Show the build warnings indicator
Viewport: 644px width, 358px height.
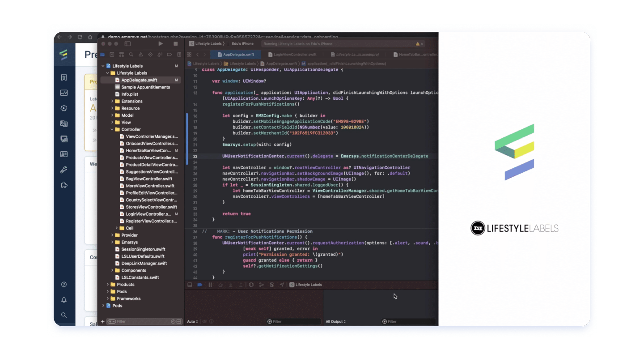pyautogui.click(x=419, y=44)
